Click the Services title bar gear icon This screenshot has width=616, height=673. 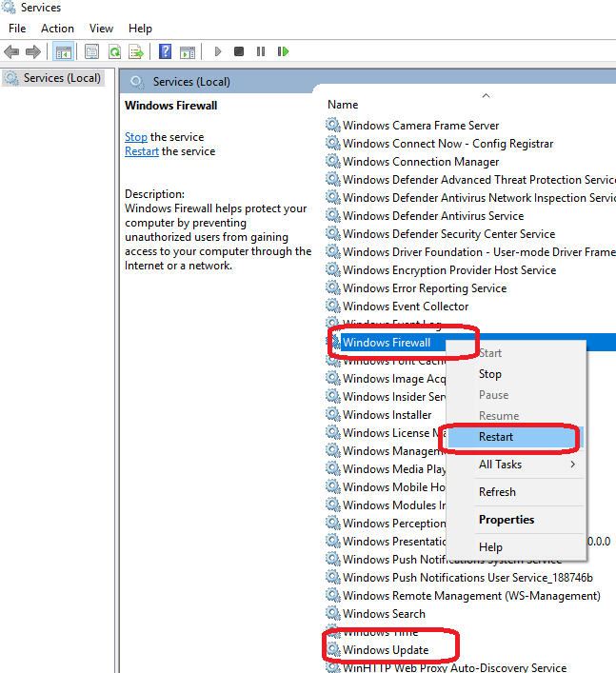point(9,7)
